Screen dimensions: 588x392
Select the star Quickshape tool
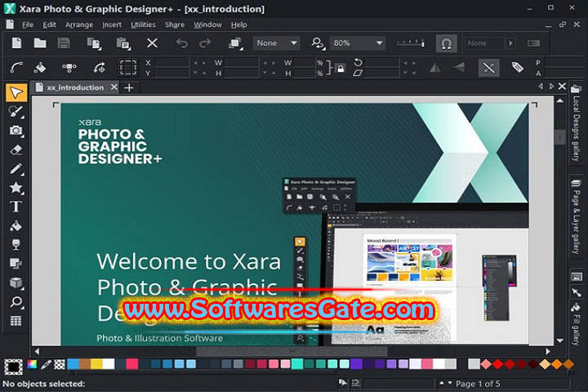pos(16,188)
